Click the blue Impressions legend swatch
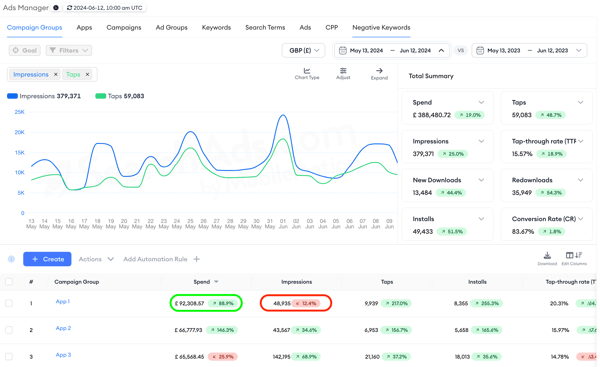The width and height of the screenshot is (600, 367). pyautogui.click(x=12, y=96)
